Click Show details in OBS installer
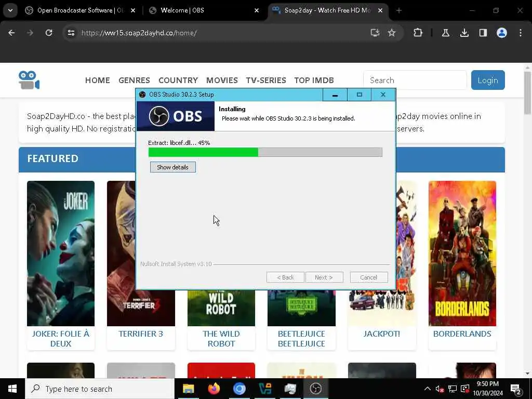Screen dimensions: 532x399 click(x=172, y=167)
